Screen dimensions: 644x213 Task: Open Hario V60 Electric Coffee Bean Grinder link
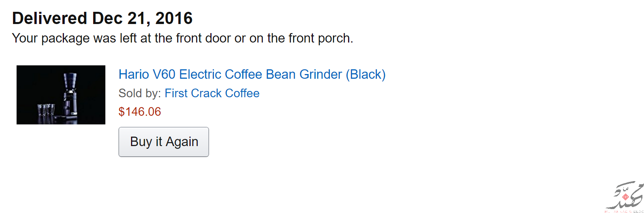[x=252, y=74]
